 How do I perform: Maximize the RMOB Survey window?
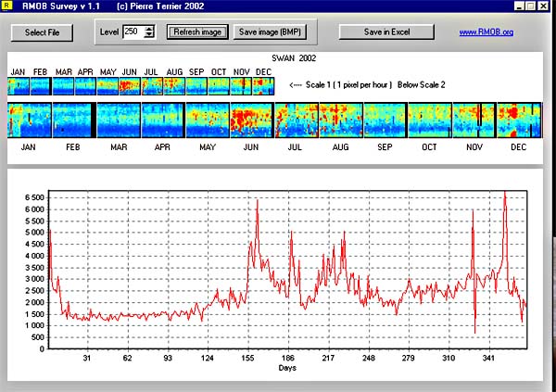coord(529,6)
